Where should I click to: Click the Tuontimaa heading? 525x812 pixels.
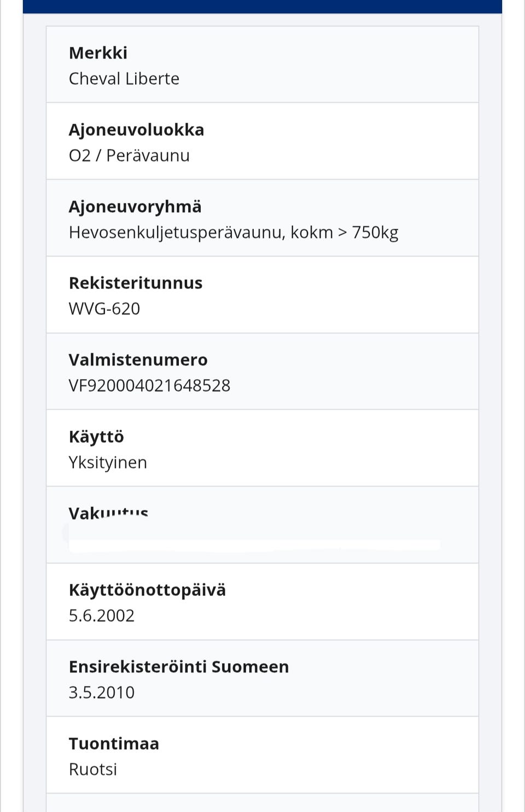tap(114, 744)
